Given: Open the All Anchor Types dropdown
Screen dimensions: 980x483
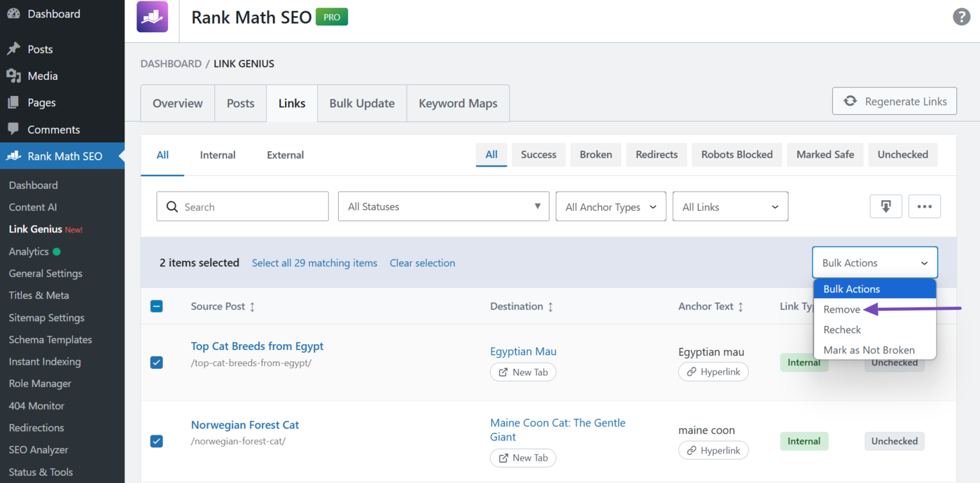Looking at the screenshot, I should pos(610,206).
